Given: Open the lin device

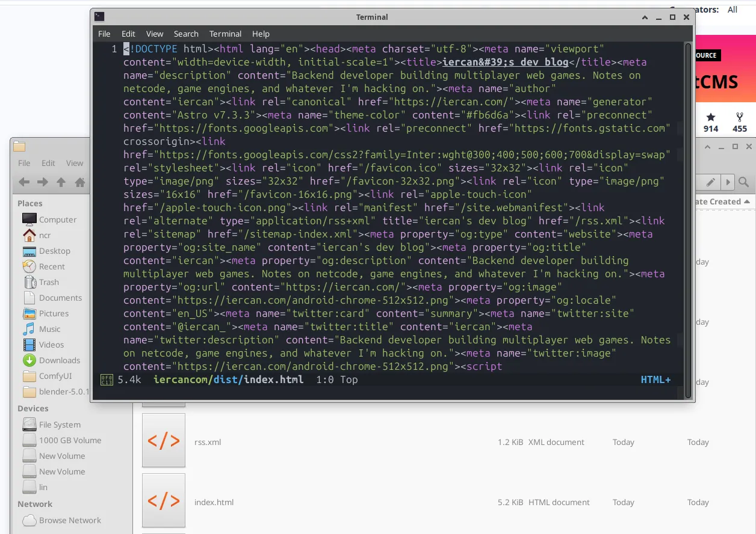Looking at the screenshot, I should point(35,487).
